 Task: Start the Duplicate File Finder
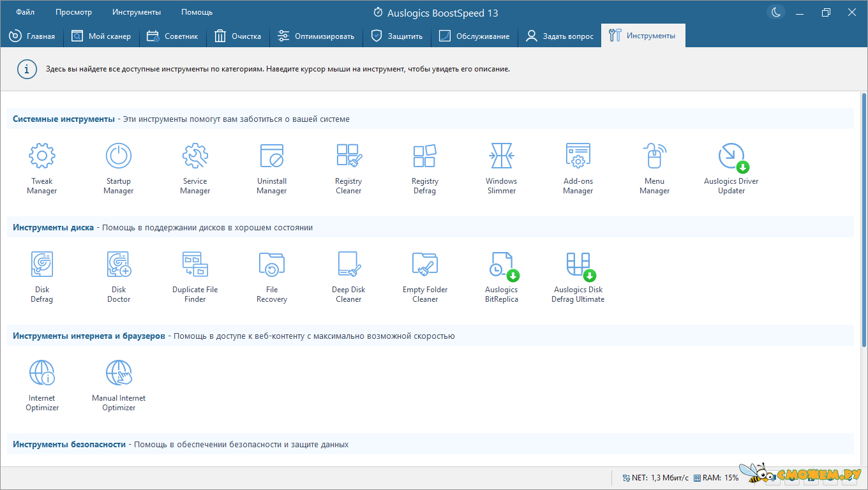[195, 277]
